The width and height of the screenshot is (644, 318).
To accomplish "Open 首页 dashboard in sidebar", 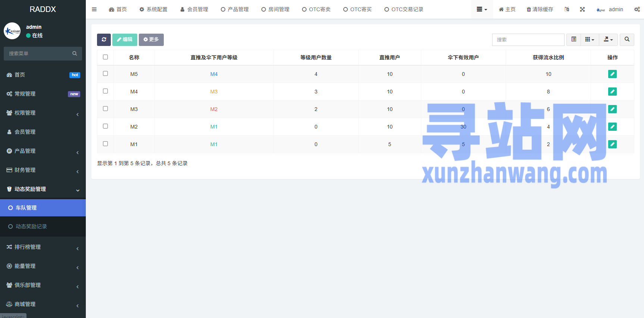I will (43, 75).
